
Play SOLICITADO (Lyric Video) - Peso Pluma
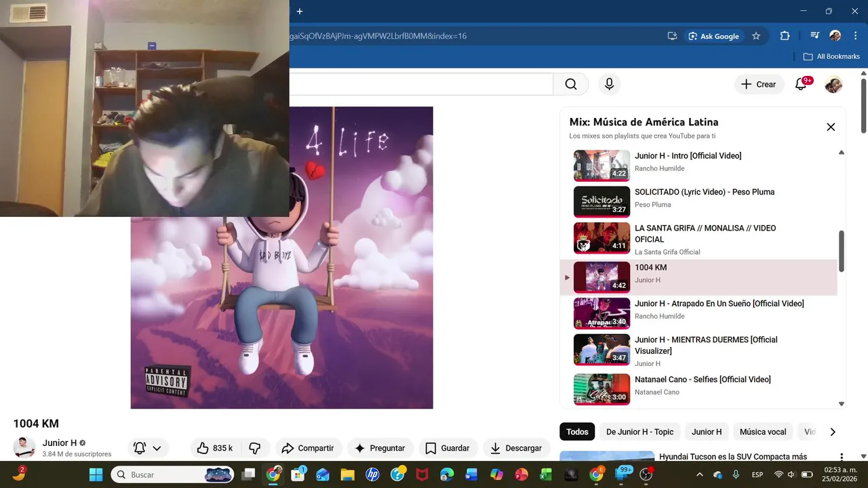pyautogui.click(x=698, y=201)
